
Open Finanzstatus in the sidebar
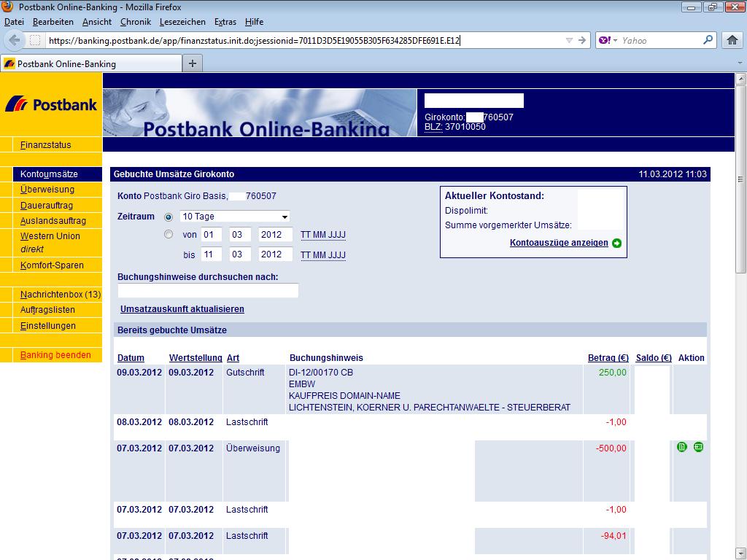pyautogui.click(x=46, y=145)
